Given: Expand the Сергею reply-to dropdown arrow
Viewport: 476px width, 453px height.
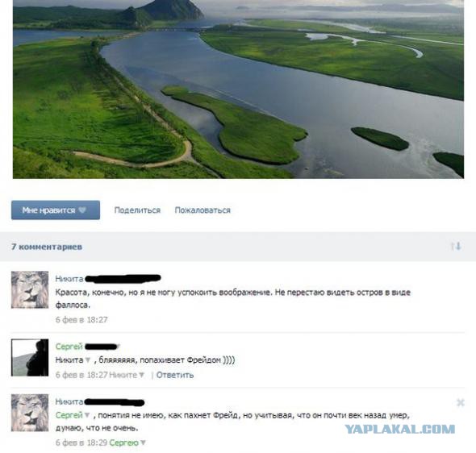Looking at the screenshot, I should [143, 443].
